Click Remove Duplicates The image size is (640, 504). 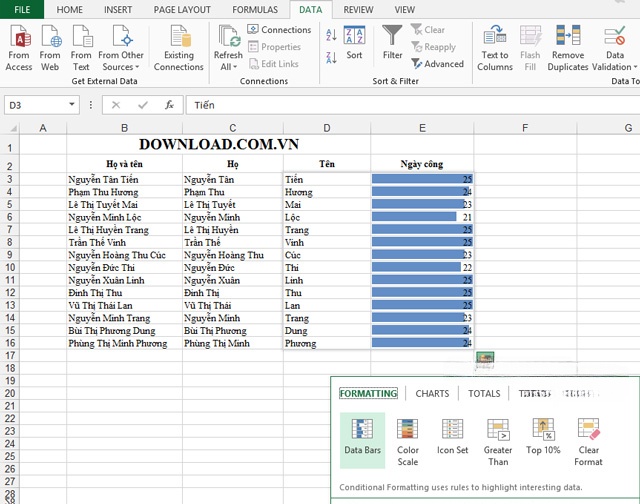pyautogui.click(x=568, y=48)
